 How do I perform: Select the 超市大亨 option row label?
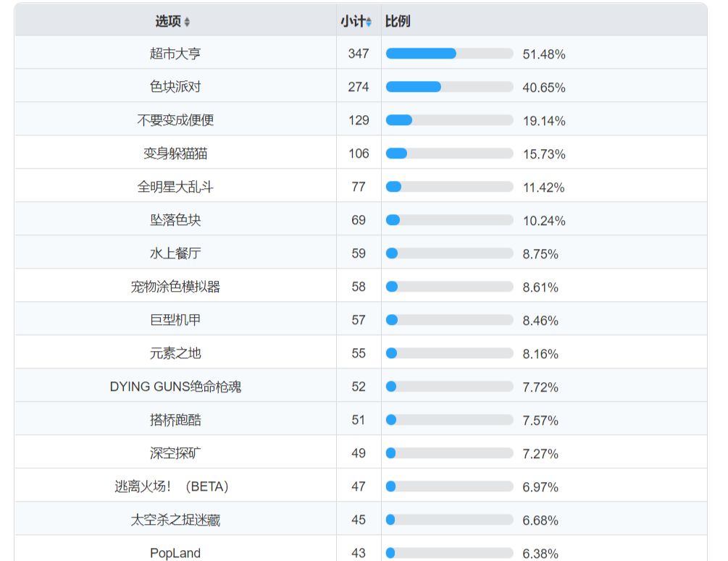(175, 54)
